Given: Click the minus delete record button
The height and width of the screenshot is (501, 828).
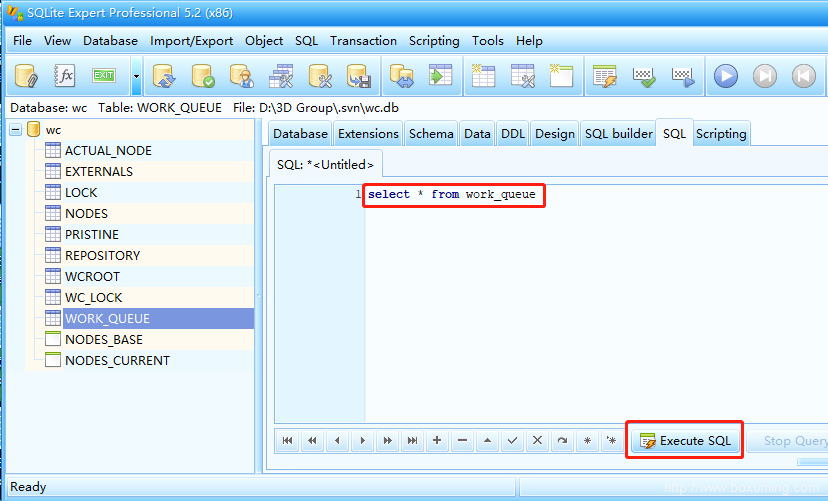Looking at the screenshot, I should coord(462,441).
